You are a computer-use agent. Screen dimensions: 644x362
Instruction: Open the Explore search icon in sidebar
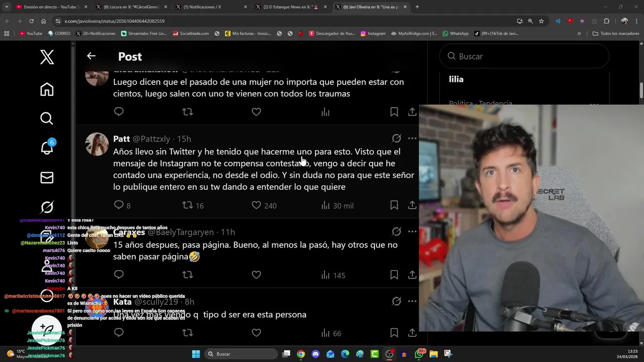47,118
